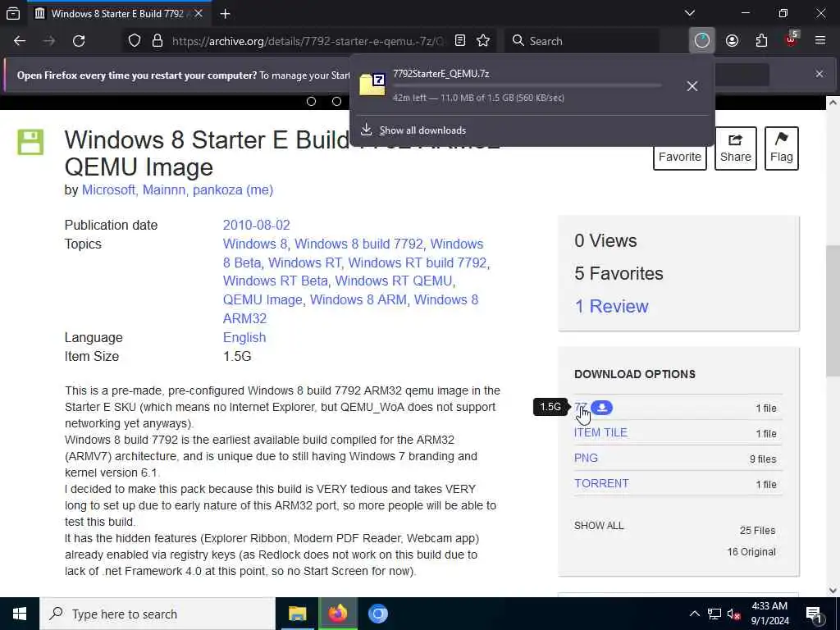Click the Firefox Search box
Screen dimensions: 840x630
coord(582,41)
